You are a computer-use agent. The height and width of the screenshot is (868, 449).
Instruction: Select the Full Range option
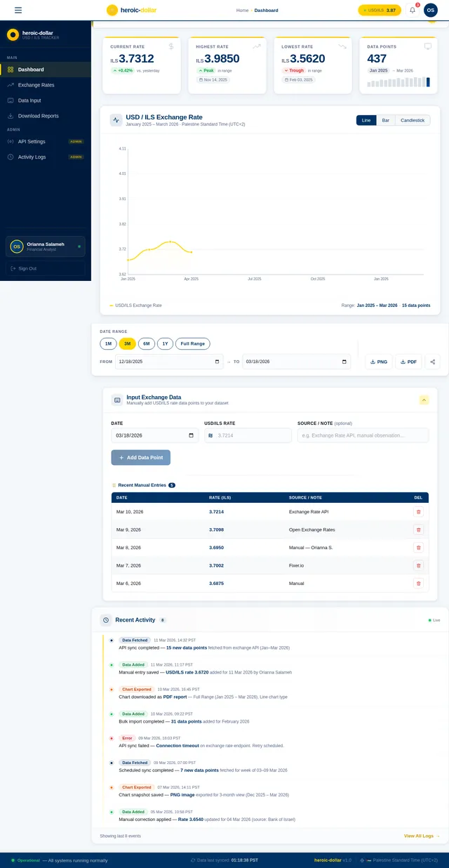coord(193,343)
